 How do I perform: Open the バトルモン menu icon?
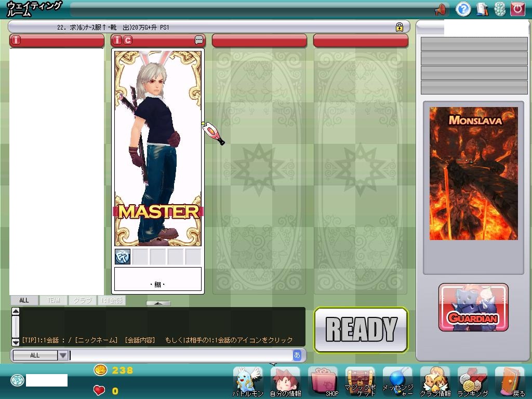click(x=248, y=381)
